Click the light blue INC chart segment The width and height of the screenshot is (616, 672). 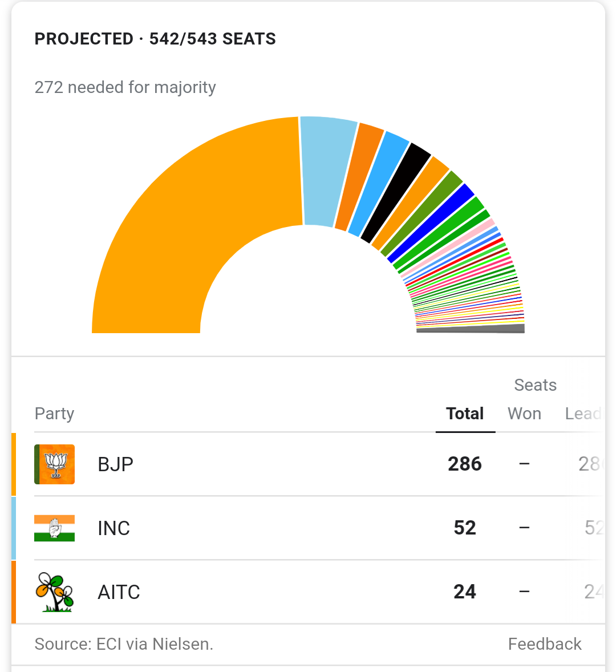(324, 171)
